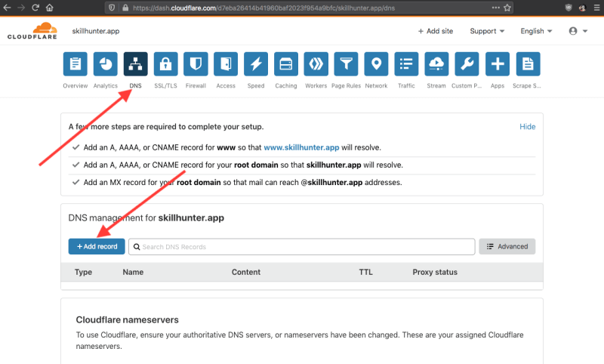Click the skillhunter.app site name
The width and height of the screenshot is (604, 364).
(x=96, y=31)
